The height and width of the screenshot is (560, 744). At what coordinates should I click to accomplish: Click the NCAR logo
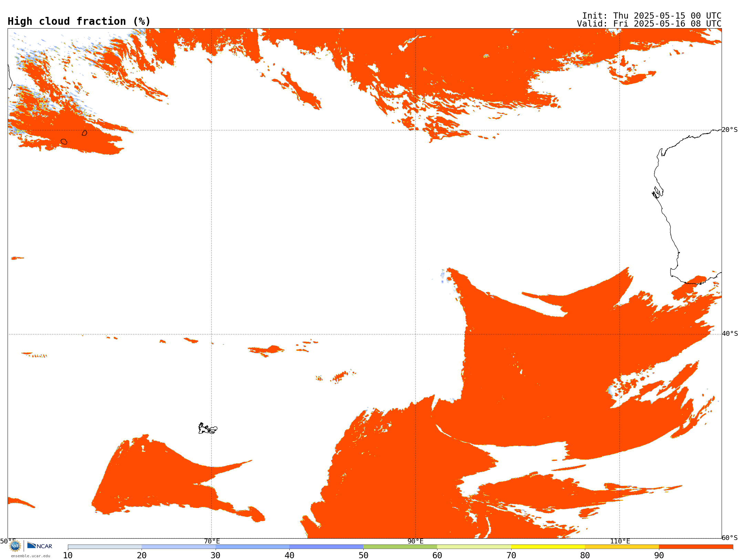click(x=40, y=546)
